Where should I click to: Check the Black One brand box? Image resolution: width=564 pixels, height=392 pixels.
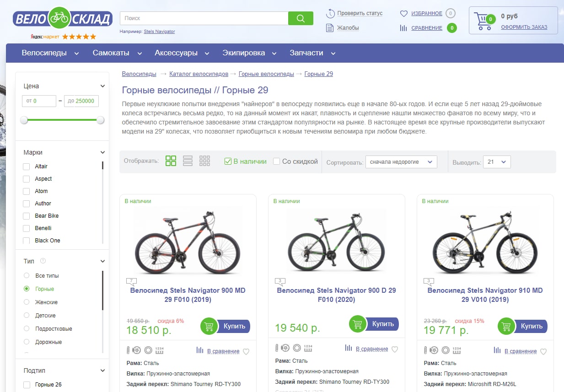(27, 241)
